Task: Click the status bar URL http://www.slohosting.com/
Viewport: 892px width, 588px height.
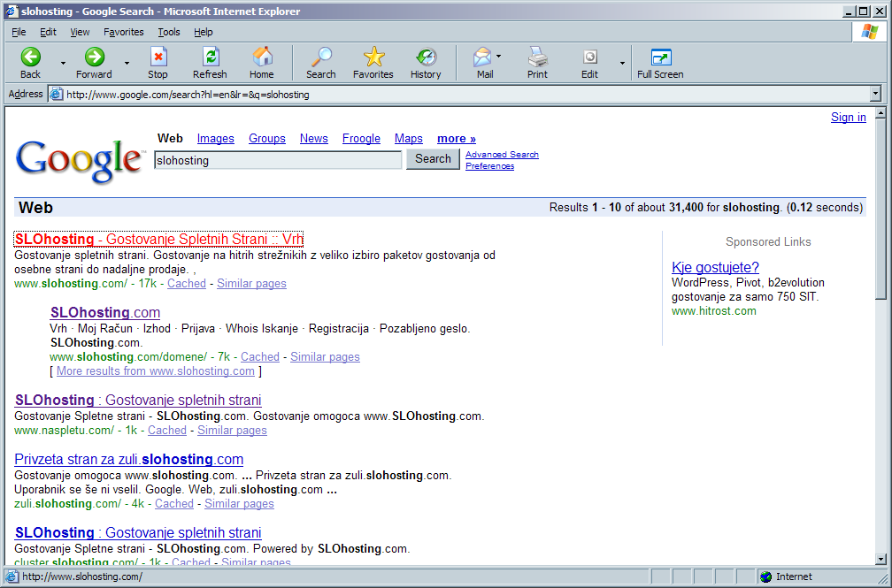Action: coord(82,577)
